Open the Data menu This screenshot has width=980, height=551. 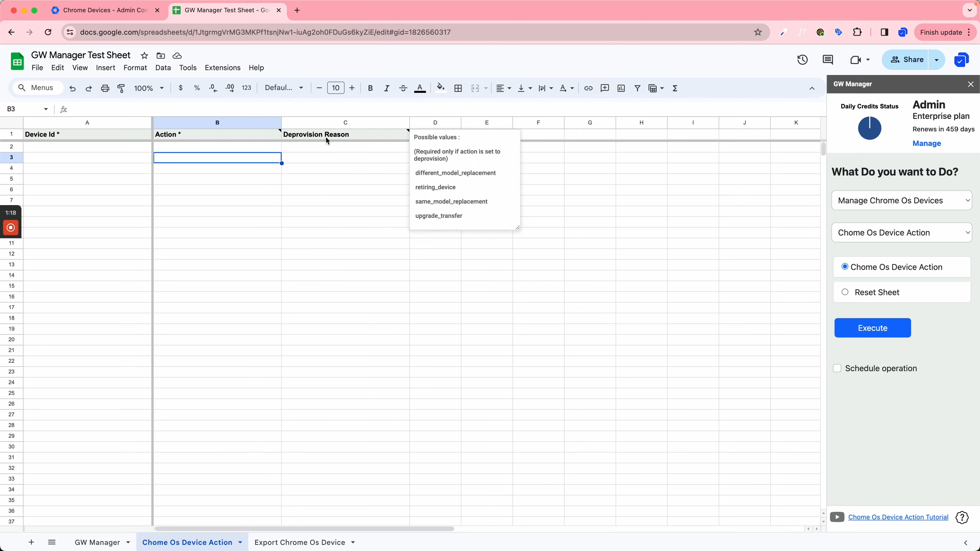point(163,68)
